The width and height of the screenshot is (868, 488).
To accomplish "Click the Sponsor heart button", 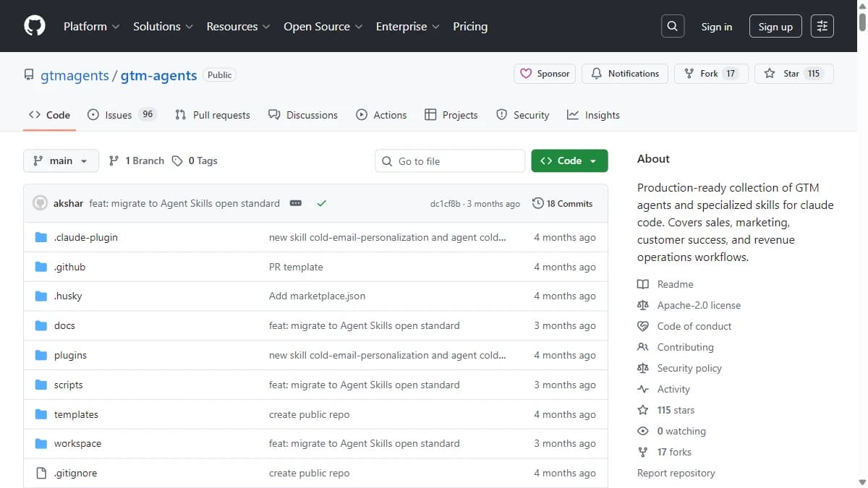I will click(x=545, y=74).
